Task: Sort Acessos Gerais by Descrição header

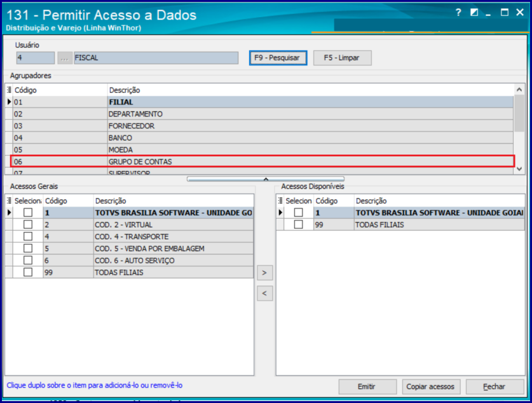Action: 174,200
